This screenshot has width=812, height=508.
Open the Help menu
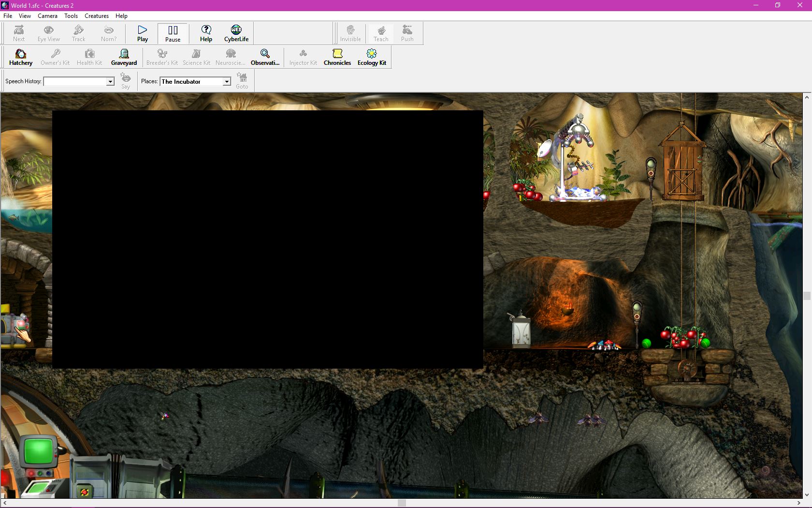pyautogui.click(x=121, y=16)
